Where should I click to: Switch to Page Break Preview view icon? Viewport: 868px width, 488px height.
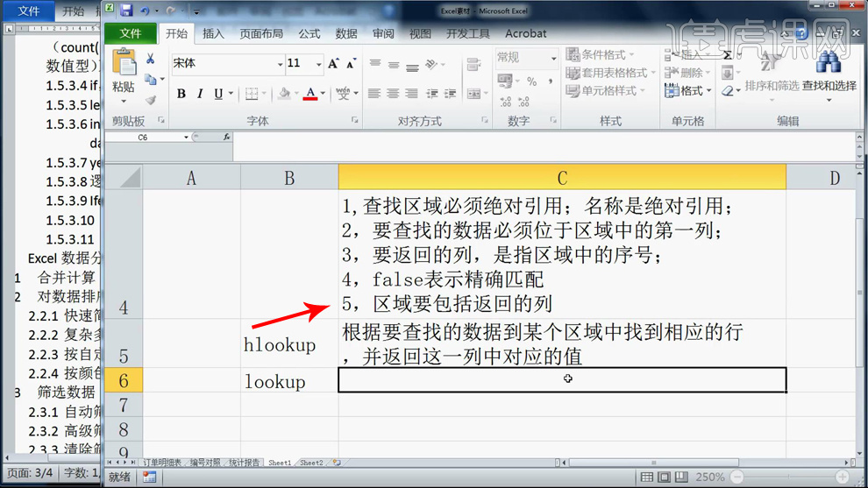coord(681,477)
